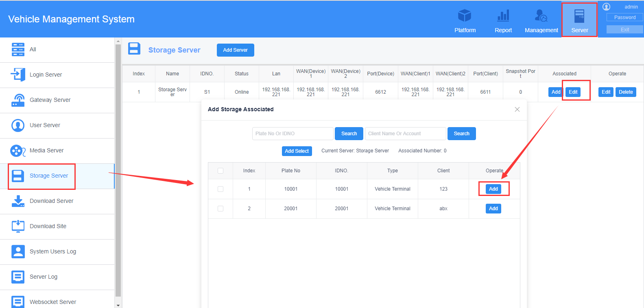Click the sidebar scrollbar up arrow
The width and height of the screenshot is (644, 308).
(x=118, y=41)
